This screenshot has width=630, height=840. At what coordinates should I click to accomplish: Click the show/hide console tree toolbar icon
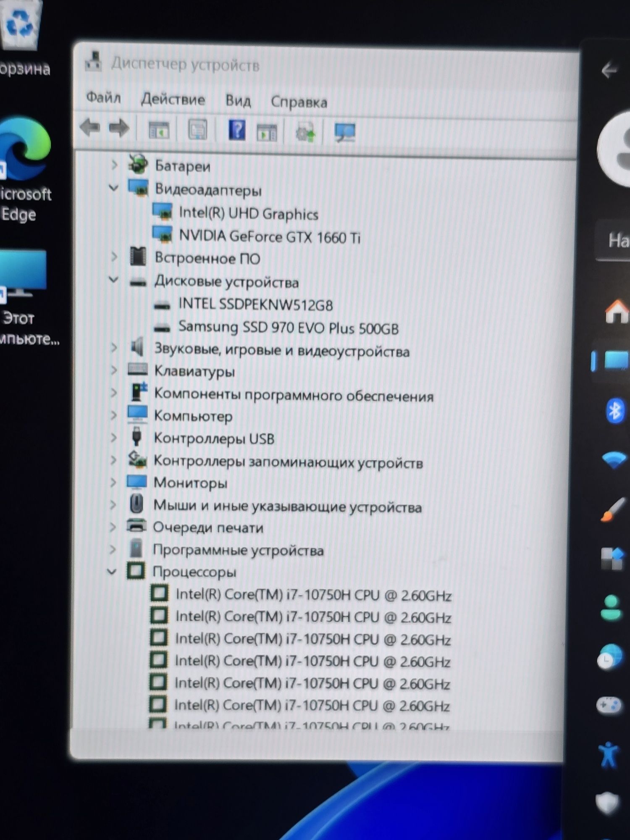pos(159,130)
